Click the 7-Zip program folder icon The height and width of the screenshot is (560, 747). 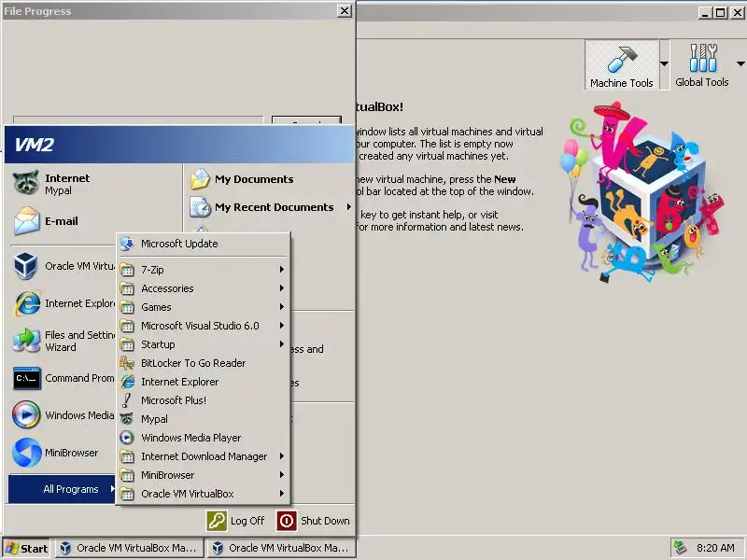(x=127, y=270)
